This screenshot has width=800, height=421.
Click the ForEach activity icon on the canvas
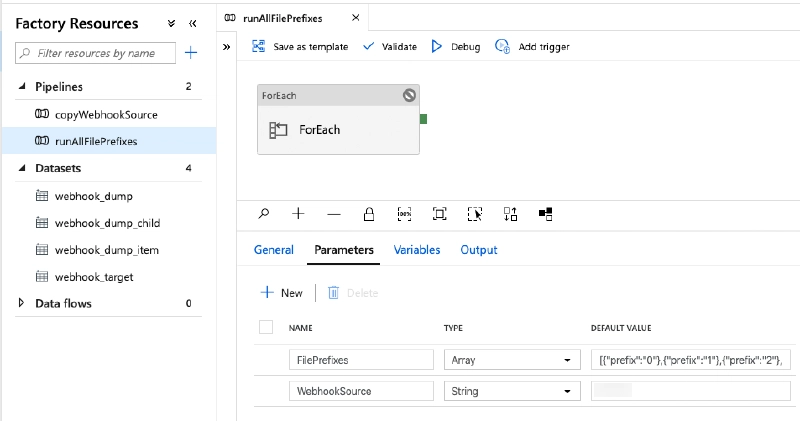(x=279, y=130)
